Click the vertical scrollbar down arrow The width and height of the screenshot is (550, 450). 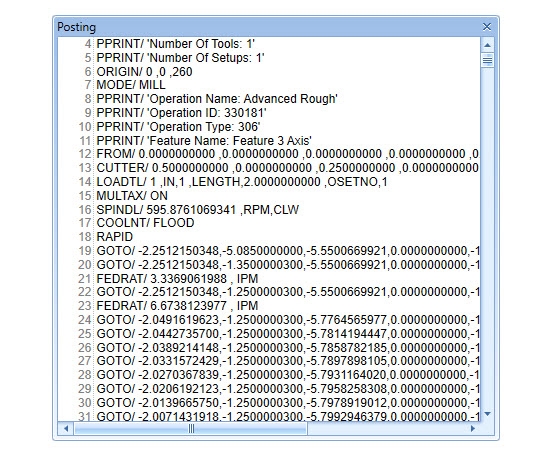pyautogui.click(x=487, y=414)
